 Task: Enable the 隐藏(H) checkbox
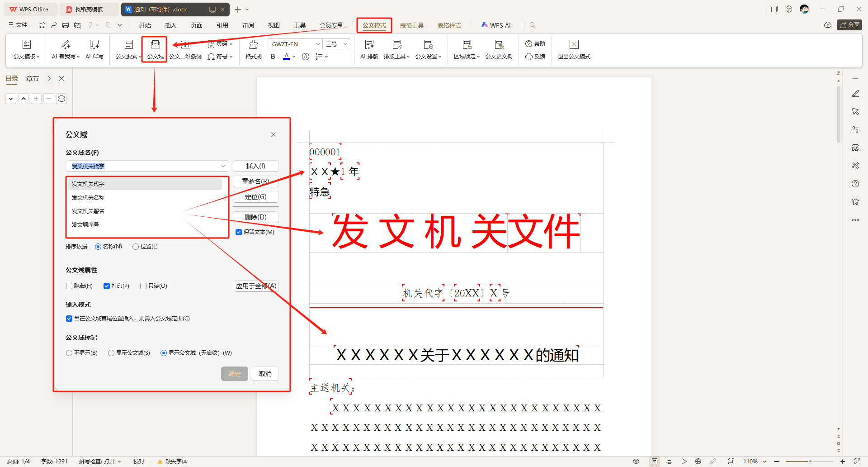click(69, 286)
